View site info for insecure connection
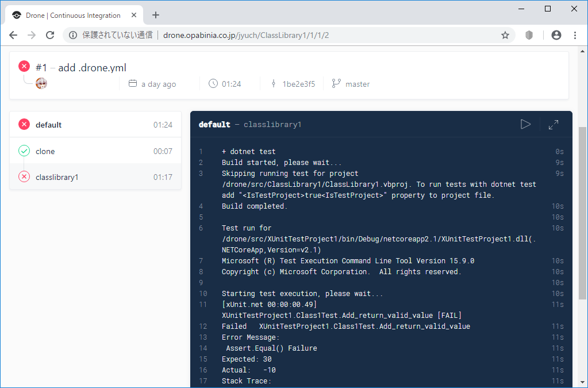 73,35
